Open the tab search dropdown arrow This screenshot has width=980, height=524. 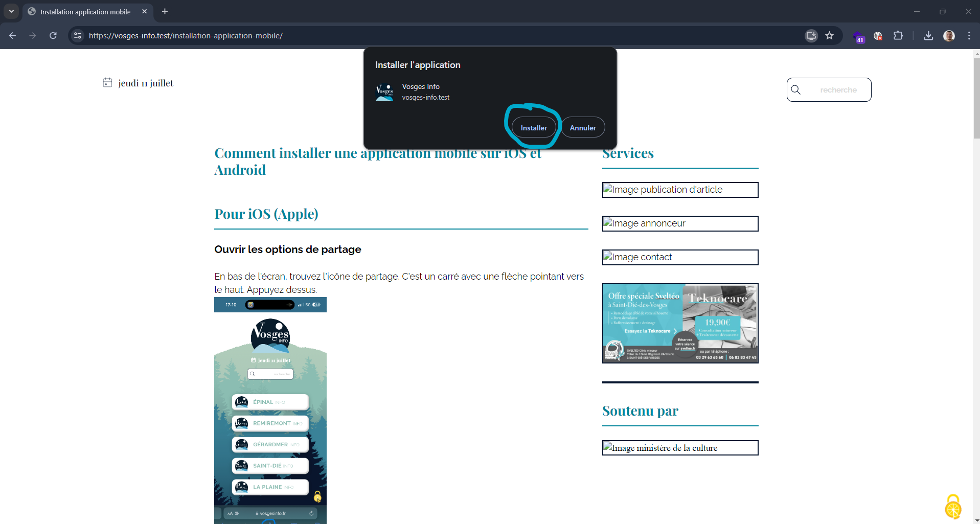click(x=11, y=11)
